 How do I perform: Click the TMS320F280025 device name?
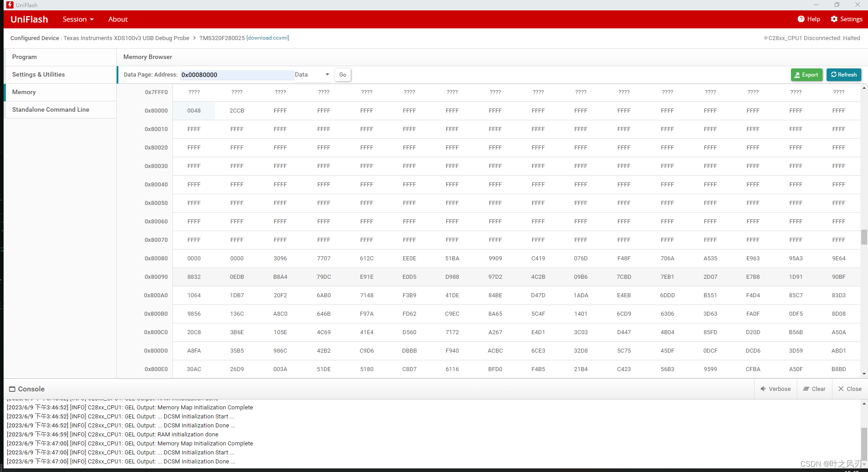[x=222, y=38]
